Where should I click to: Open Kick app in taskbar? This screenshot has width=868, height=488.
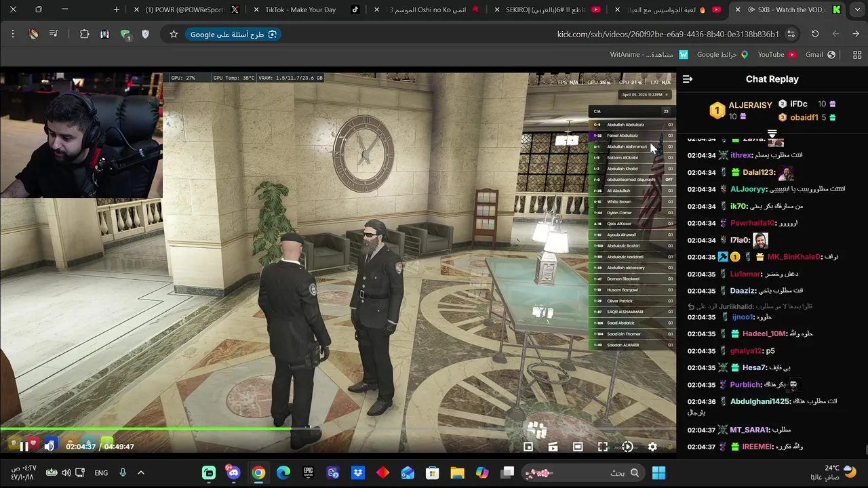[x=209, y=472]
